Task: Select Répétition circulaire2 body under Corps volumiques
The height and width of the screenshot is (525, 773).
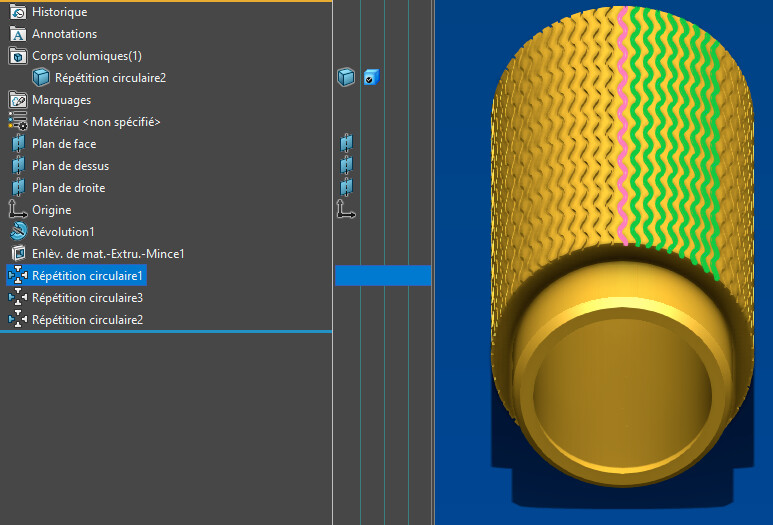Action: tap(110, 78)
